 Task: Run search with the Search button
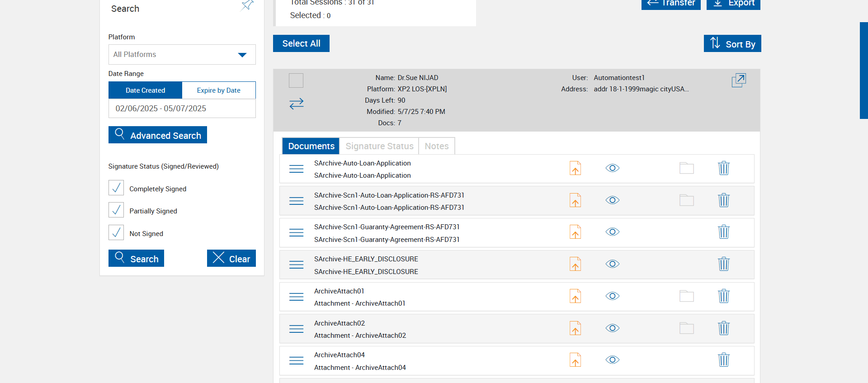coord(136,258)
